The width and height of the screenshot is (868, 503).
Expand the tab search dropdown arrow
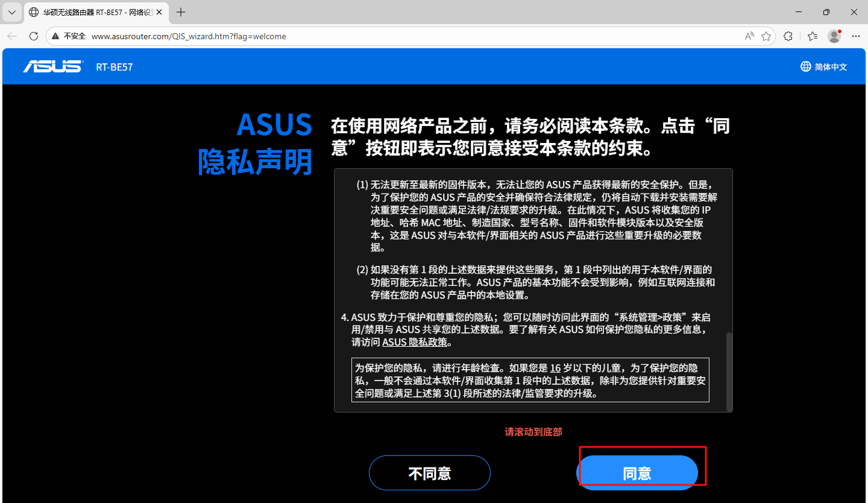[11, 12]
